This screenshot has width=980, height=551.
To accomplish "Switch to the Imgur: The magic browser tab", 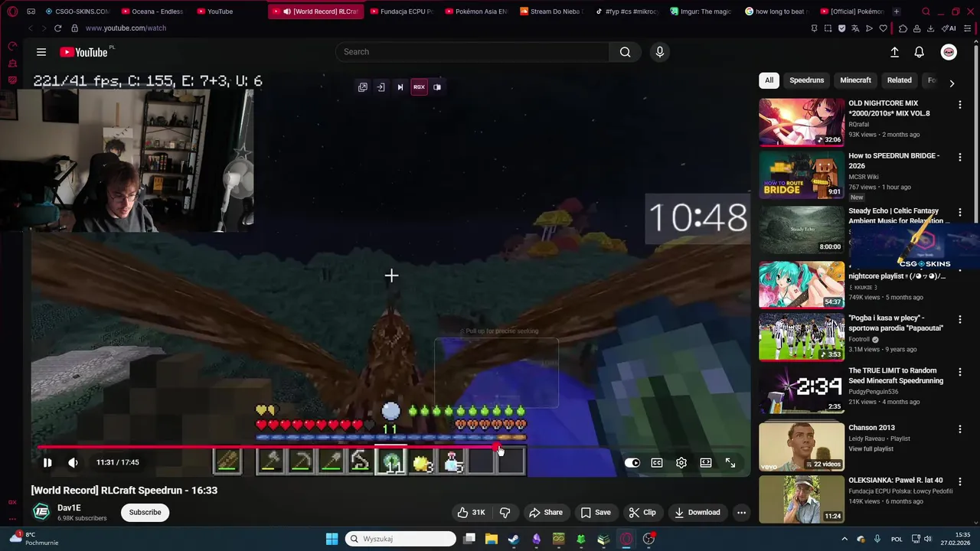I will (x=701, y=11).
